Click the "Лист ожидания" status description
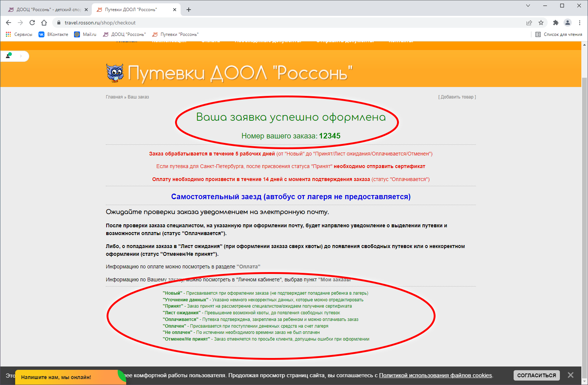This screenshot has height=385, width=588. coord(252,313)
